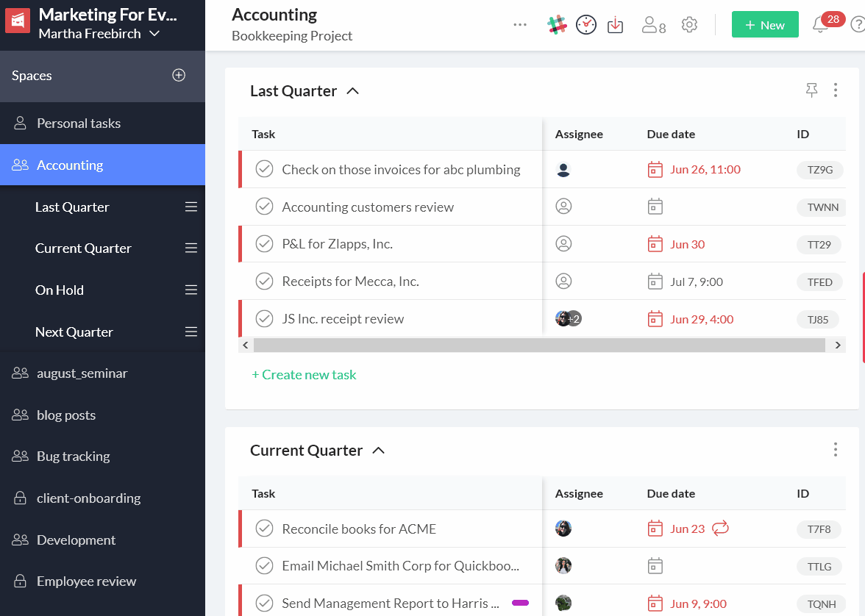Open On Hold sidebar hamburger menu

(x=191, y=290)
